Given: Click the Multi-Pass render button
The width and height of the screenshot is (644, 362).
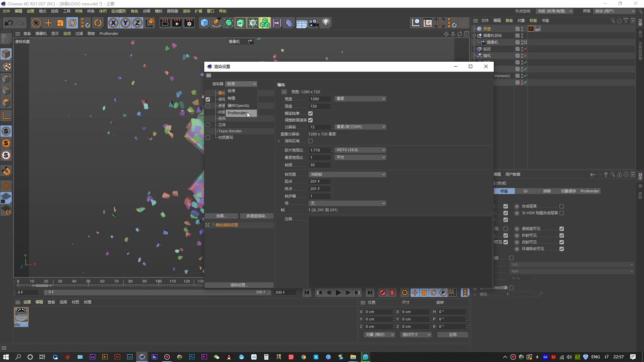Looking at the screenshot, I should (257, 216).
